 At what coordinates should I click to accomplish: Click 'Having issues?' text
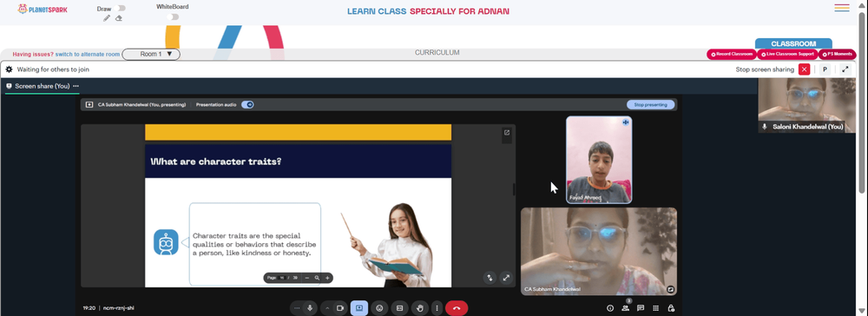pos(33,54)
